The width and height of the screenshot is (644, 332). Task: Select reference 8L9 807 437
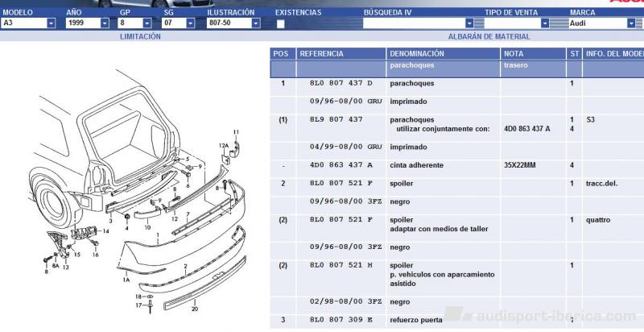pyautogui.click(x=336, y=119)
